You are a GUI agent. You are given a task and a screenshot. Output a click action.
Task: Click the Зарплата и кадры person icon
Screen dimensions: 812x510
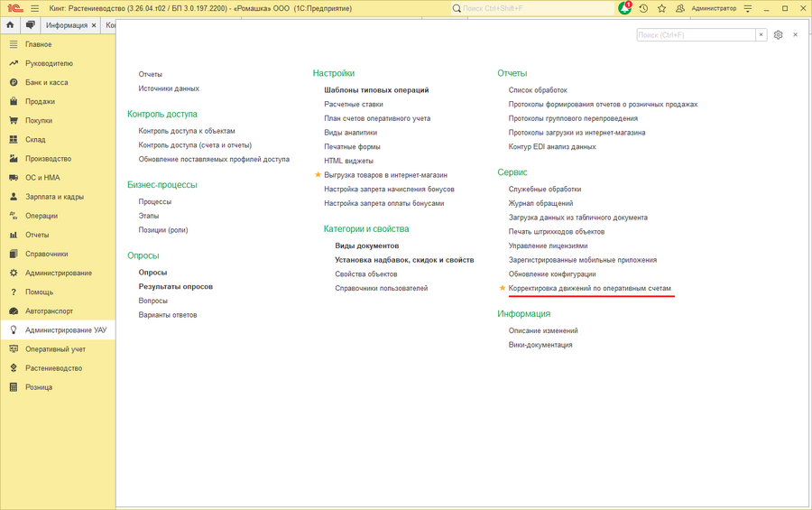pyautogui.click(x=14, y=197)
